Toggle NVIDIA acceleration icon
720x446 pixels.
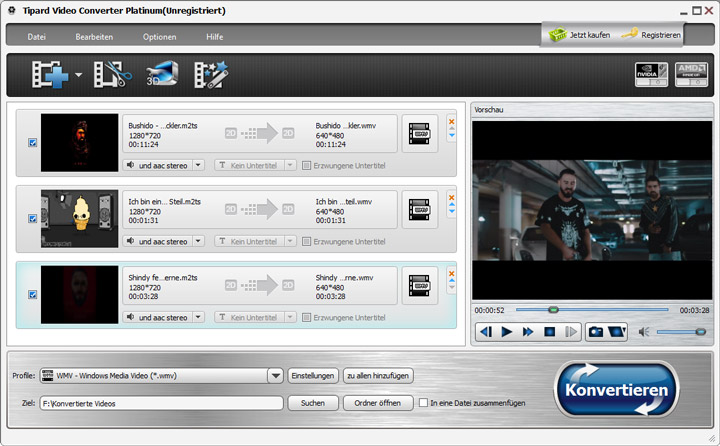pos(651,74)
